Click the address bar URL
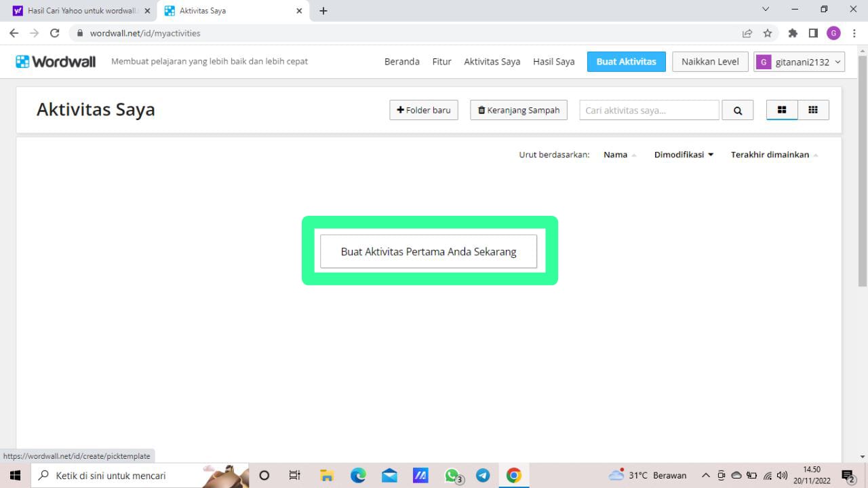The width and height of the screenshot is (868, 488). pyautogui.click(x=145, y=33)
